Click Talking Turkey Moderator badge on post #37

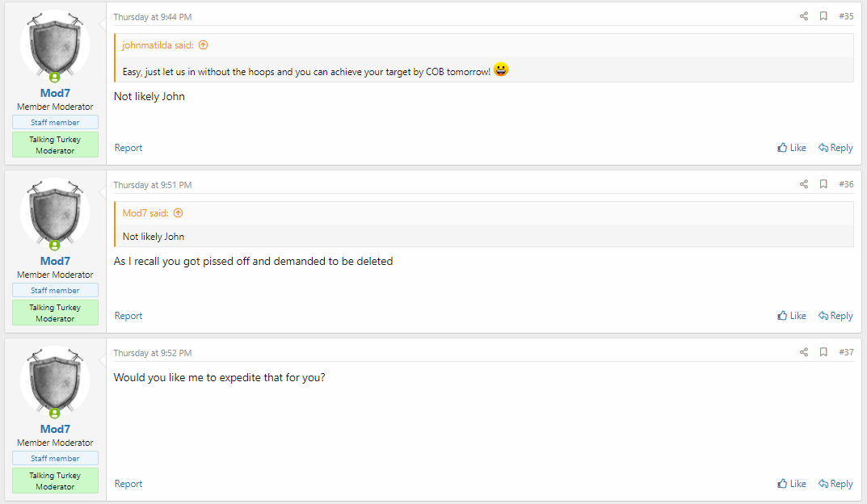click(x=55, y=481)
